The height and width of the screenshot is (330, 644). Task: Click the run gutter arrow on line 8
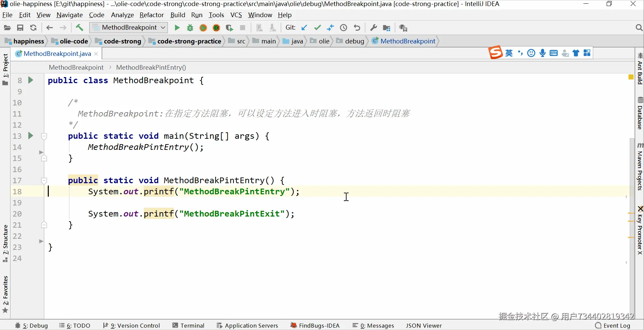[31, 80]
